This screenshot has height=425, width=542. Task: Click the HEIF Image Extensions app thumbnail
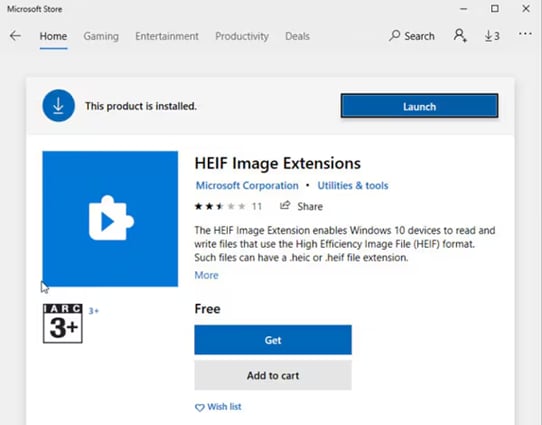tap(110, 219)
